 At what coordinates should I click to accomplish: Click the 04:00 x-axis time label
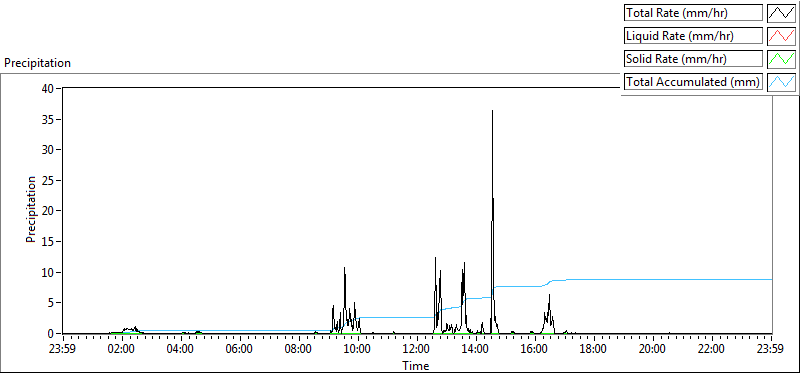coord(182,350)
